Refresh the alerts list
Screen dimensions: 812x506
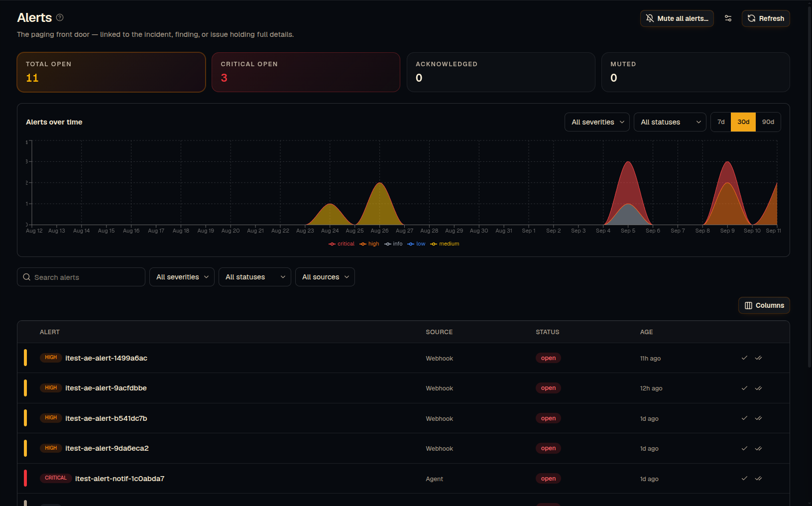766,18
